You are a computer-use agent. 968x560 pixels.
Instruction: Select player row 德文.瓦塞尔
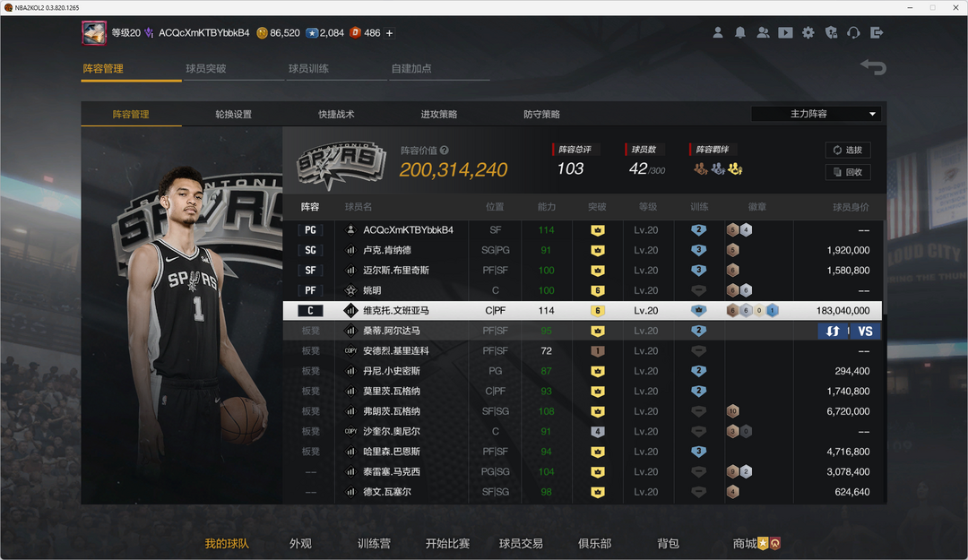point(583,492)
